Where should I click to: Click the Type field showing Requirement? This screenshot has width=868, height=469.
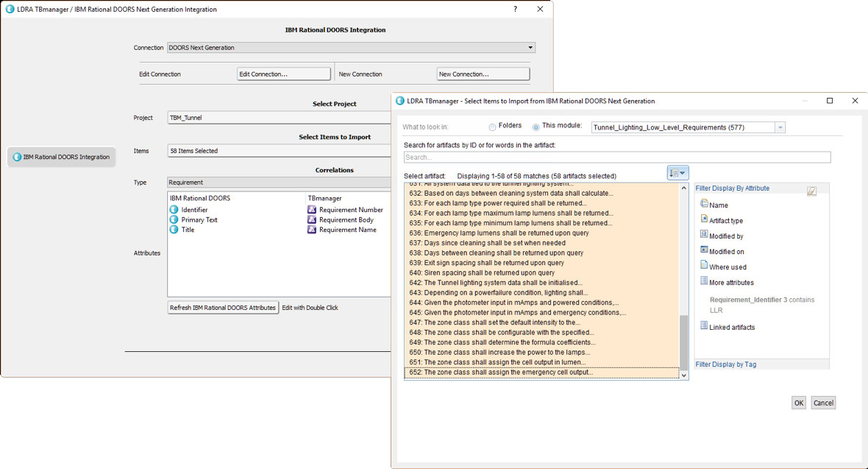(279, 183)
